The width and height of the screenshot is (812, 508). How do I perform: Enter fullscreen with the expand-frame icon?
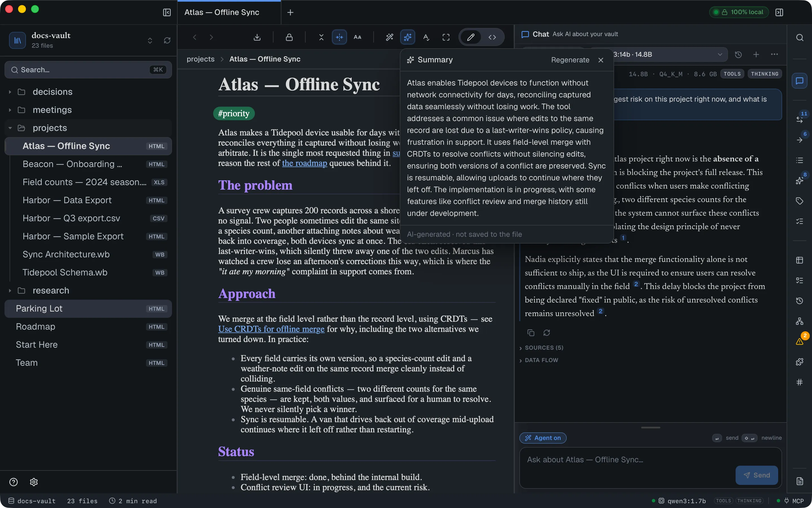[x=446, y=37]
